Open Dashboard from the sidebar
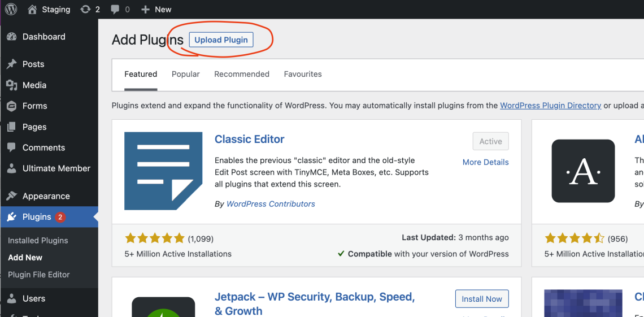The image size is (644, 317). click(x=43, y=37)
